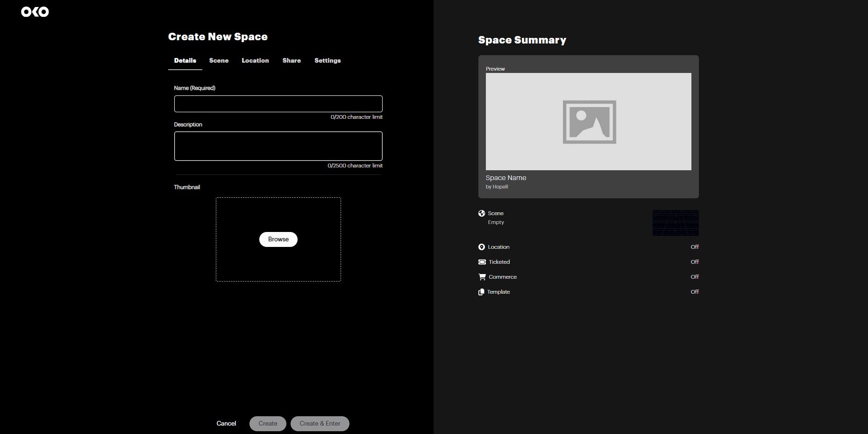Viewport: 868px width, 434px height.
Task: Click the Location pin icon
Action: pyautogui.click(x=482, y=247)
